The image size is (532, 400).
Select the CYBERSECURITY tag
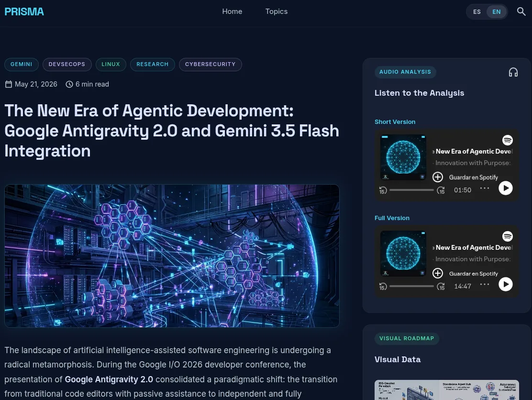pyautogui.click(x=211, y=65)
